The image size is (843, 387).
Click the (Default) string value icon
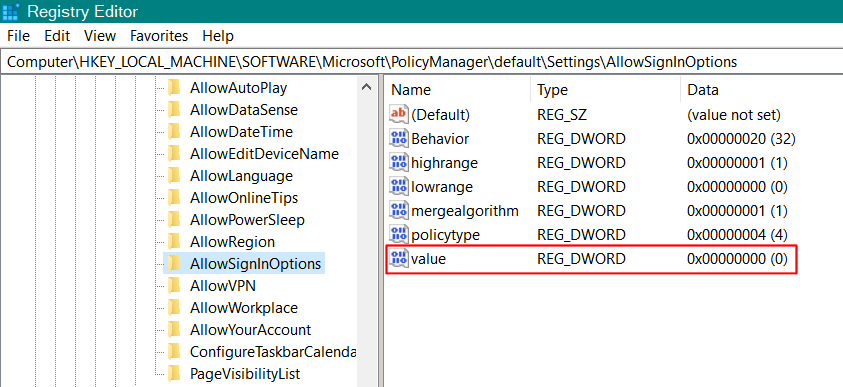click(x=399, y=114)
